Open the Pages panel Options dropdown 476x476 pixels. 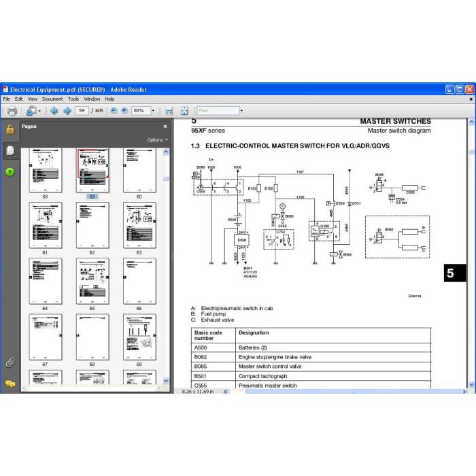157,140
